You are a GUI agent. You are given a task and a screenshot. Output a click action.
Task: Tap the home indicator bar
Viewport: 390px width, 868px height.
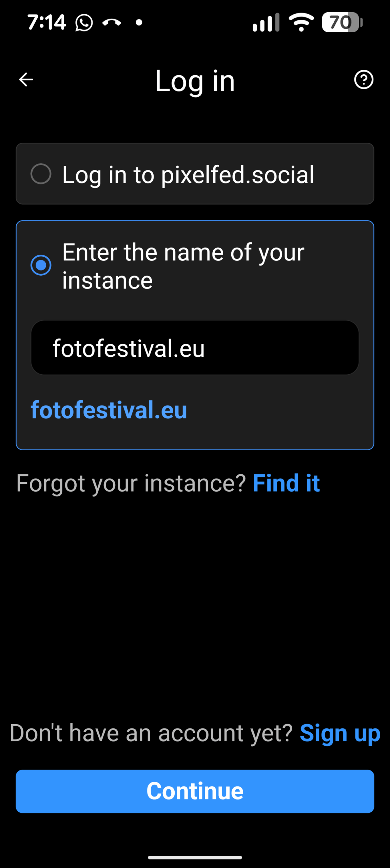195,857
